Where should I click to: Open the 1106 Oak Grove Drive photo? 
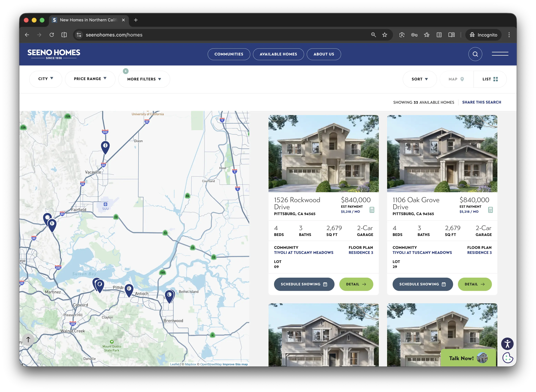pyautogui.click(x=442, y=153)
